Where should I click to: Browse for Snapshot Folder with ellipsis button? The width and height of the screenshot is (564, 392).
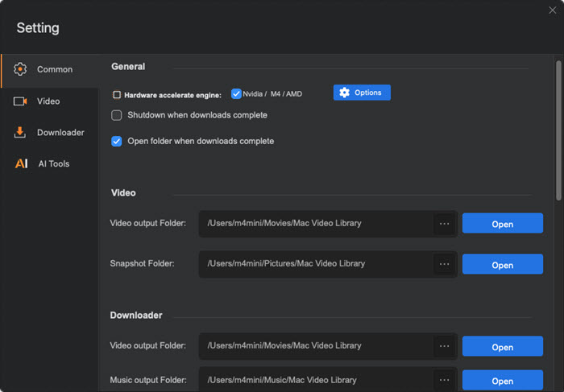coord(444,264)
